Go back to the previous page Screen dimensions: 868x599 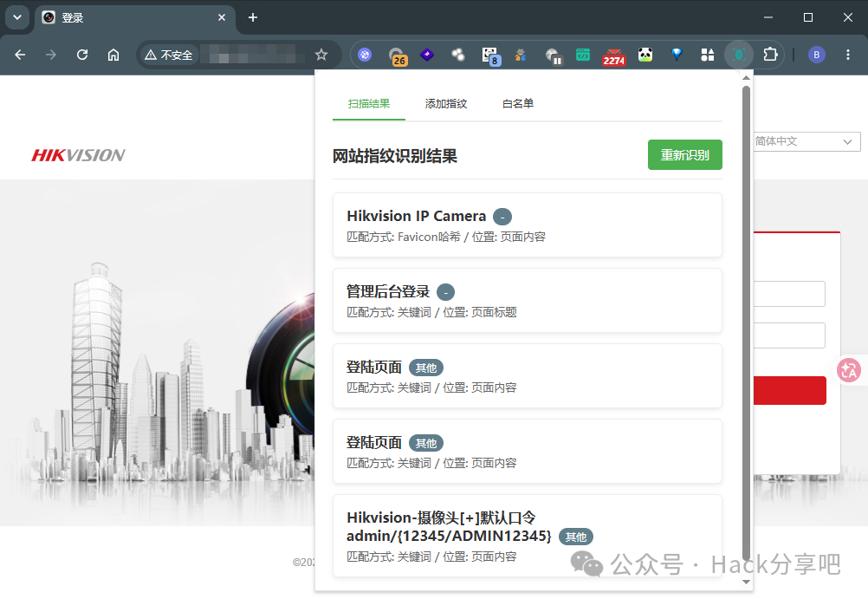click(20, 55)
